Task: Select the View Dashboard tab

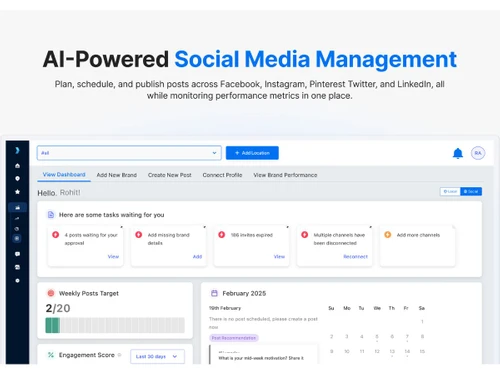Action: click(x=64, y=175)
